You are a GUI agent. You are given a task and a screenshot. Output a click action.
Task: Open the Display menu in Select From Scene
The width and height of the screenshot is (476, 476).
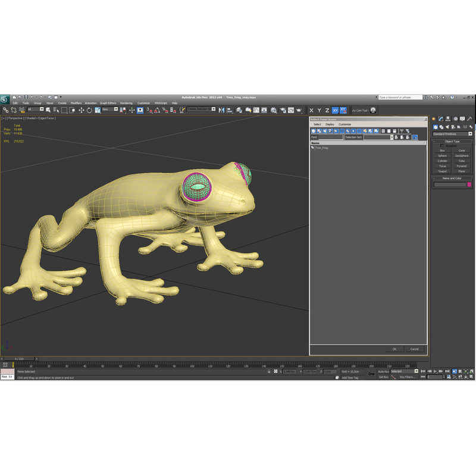330,125
